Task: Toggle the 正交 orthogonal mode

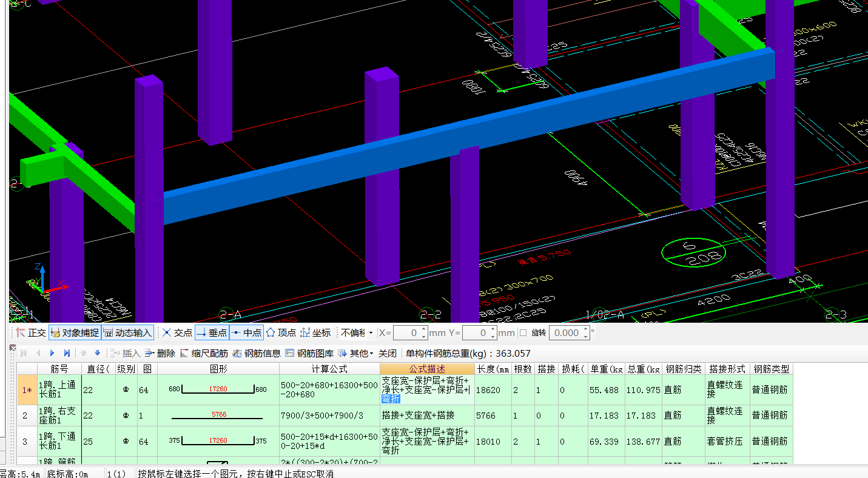Action: [30, 332]
